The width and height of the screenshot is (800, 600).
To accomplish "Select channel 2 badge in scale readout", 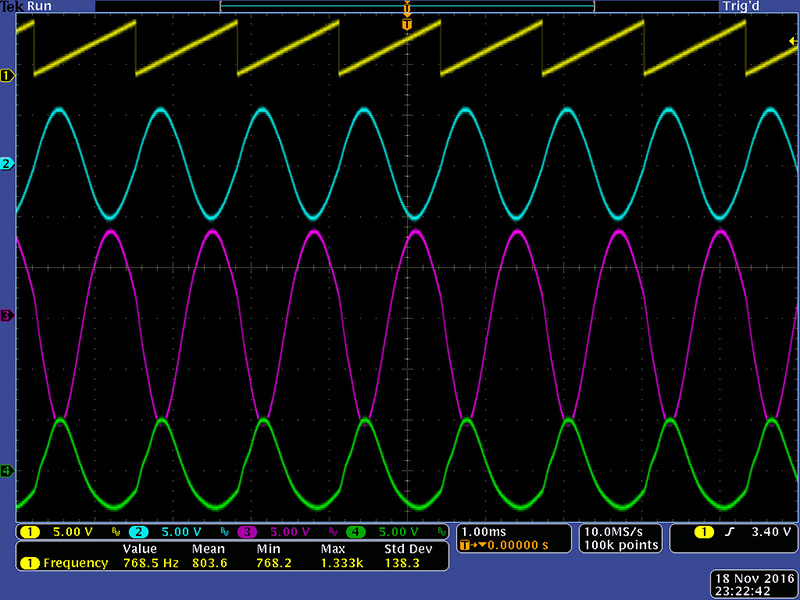I will coord(138,532).
